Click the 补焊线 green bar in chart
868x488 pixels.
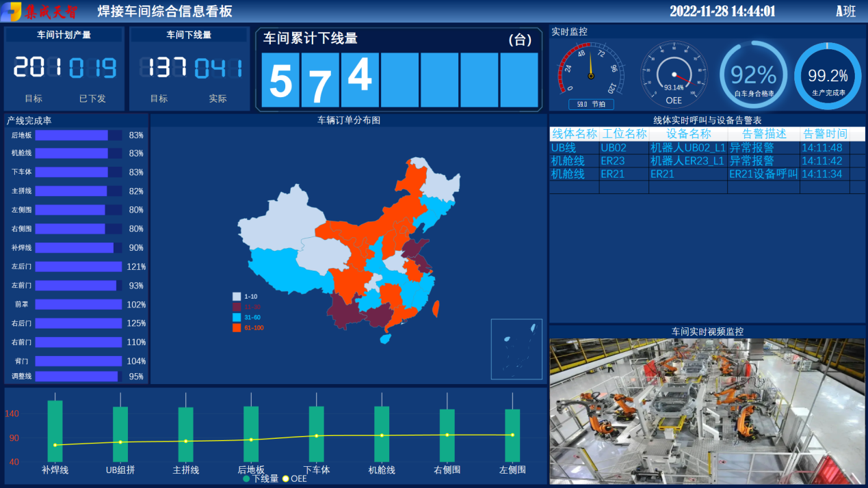point(55,431)
